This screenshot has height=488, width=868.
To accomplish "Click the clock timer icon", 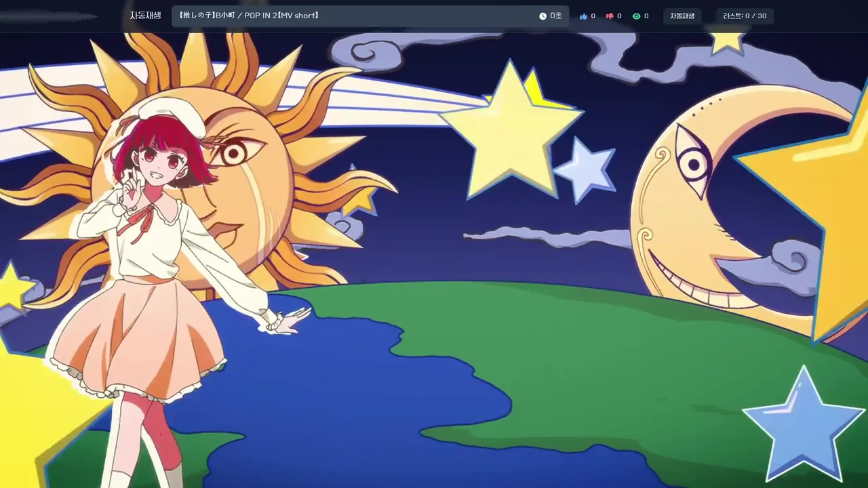I will pos(542,16).
